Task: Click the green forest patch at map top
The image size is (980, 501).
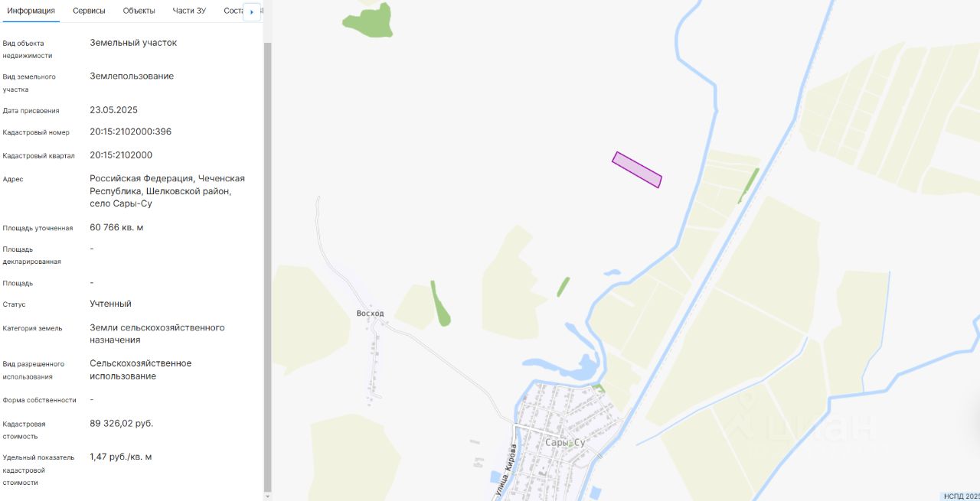Action: point(368,20)
